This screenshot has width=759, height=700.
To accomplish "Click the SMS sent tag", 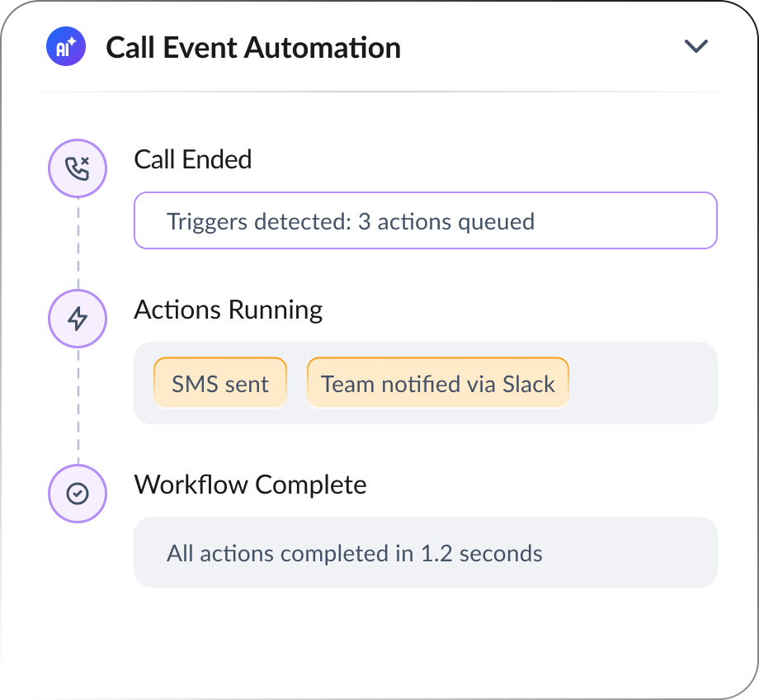I will point(220,383).
